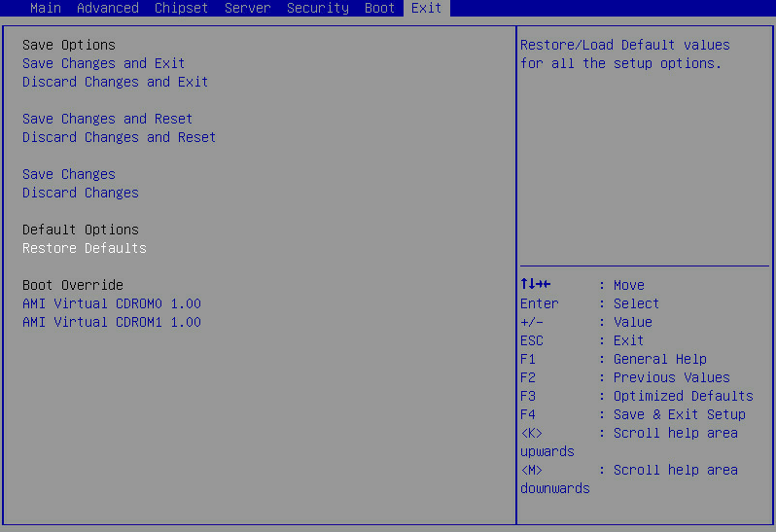Click the <K> Scroll help area upwards hint
This screenshot has height=532, width=776.
[x=628, y=442]
